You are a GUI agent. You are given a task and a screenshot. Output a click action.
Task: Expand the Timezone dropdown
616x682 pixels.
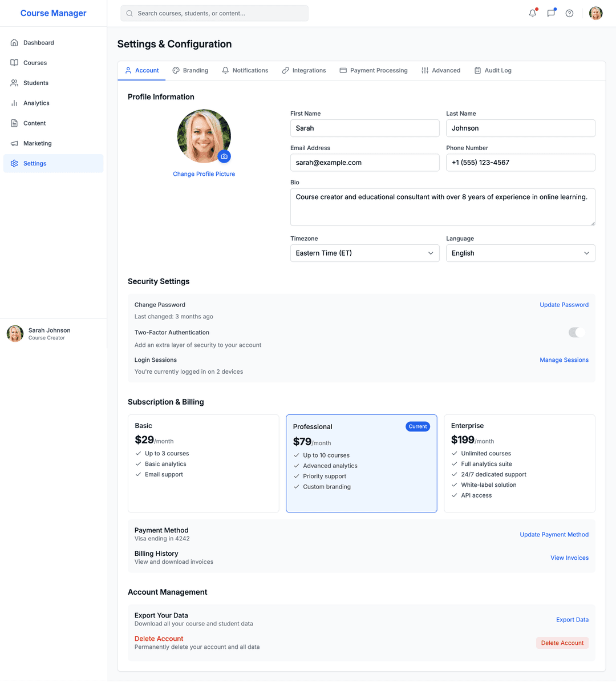pos(364,253)
